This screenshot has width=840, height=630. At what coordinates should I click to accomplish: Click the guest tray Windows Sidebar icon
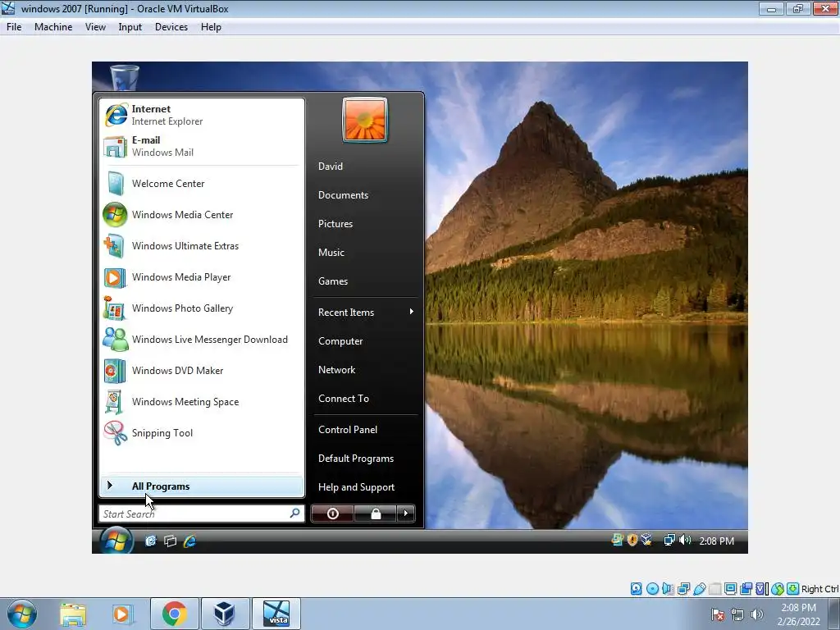(x=617, y=540)
